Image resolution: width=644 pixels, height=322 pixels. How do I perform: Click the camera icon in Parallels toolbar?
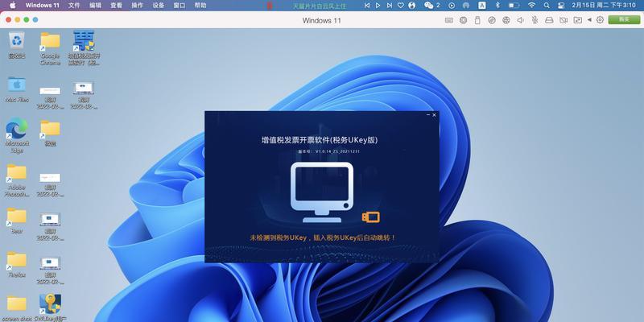click(563, 20)
